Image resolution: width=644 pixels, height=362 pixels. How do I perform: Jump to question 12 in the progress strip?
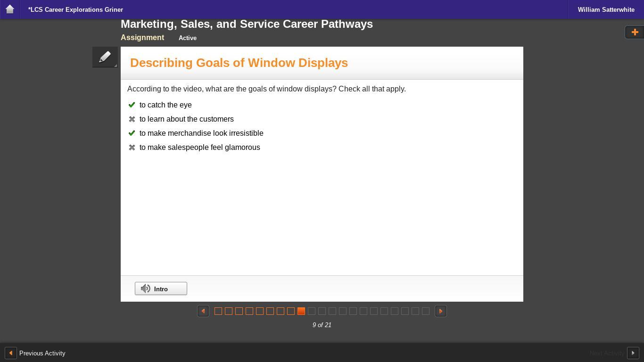click(x=332, y=311)
